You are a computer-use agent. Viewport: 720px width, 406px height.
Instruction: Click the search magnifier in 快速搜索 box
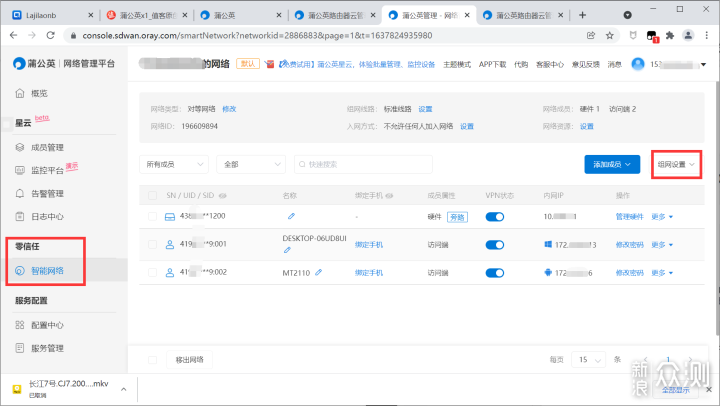point(302,164)
